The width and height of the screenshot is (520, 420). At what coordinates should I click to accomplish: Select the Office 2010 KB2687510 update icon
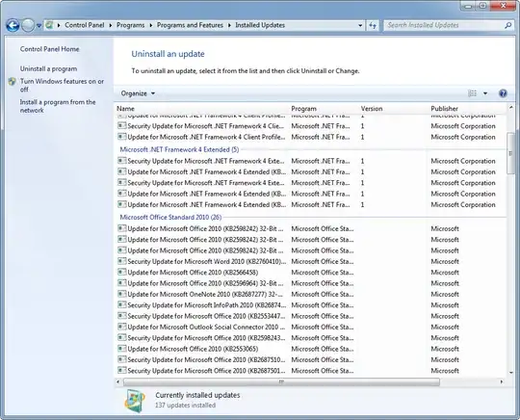122,359
